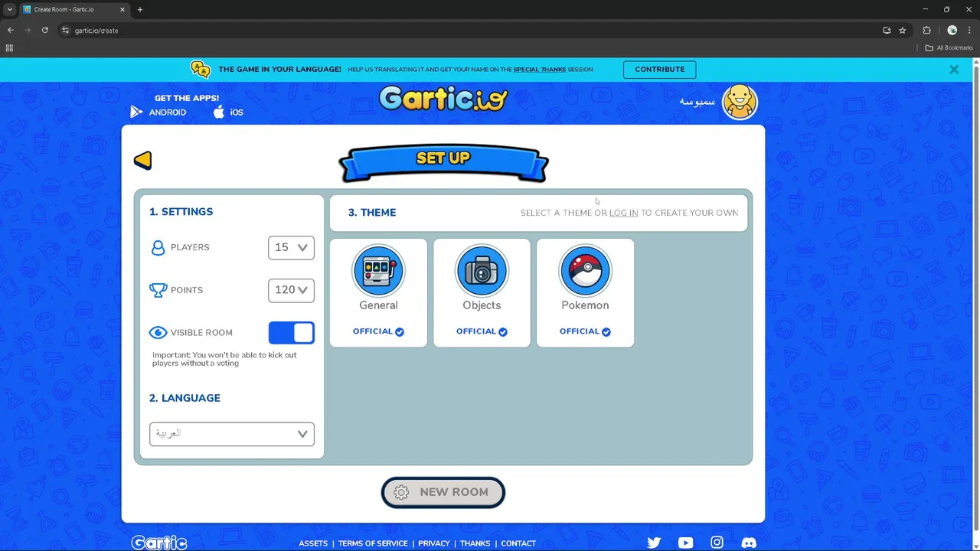Click the Google Play Android icon
This screenshot has height=551, width=980.
point(136,112)
